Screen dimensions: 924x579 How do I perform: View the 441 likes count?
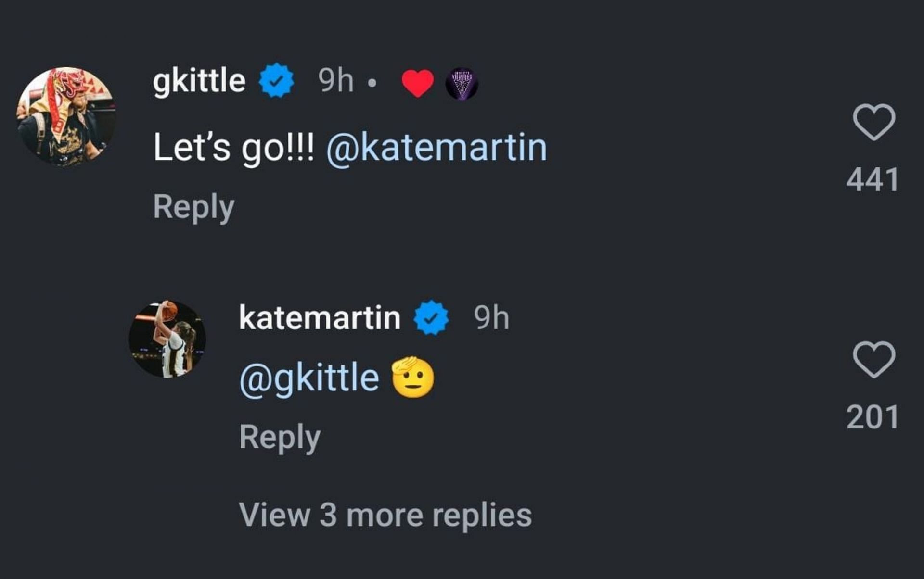[x=872, y=180]
